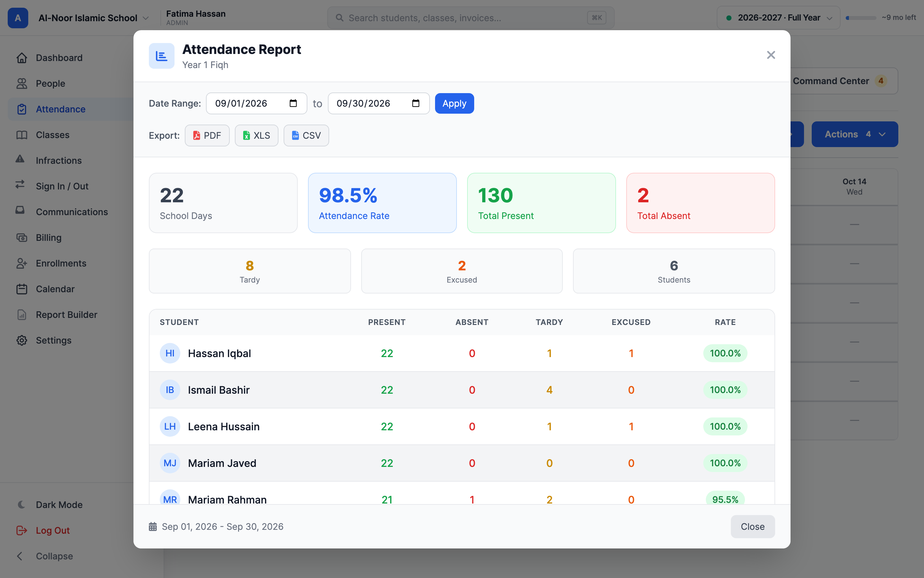Viewport: 924px width, 578px height.
Task: Click the Fatima Hassan admin profile
Action: 196,18
